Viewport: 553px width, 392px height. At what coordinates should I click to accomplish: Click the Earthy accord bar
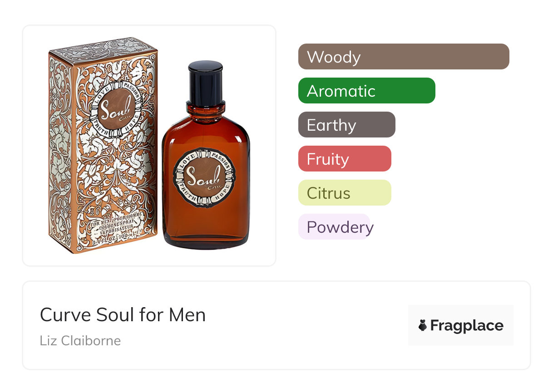tap(347, 125)
